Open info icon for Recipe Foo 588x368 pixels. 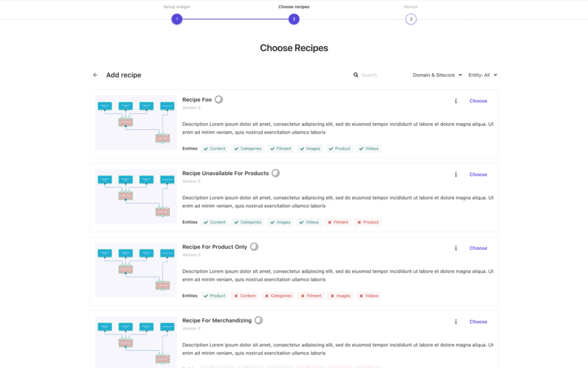tap(456, 101)
